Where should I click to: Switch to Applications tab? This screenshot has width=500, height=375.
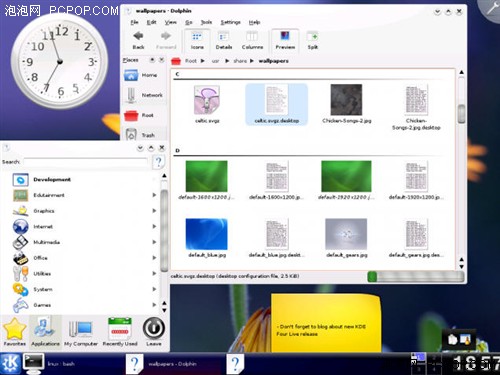(x=45, y=332)
